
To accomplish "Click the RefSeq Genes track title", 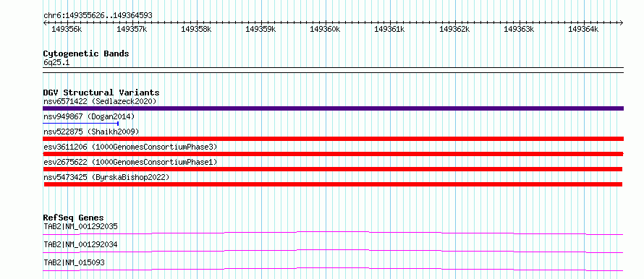I will pyautogui.click(x=74, y=218).
